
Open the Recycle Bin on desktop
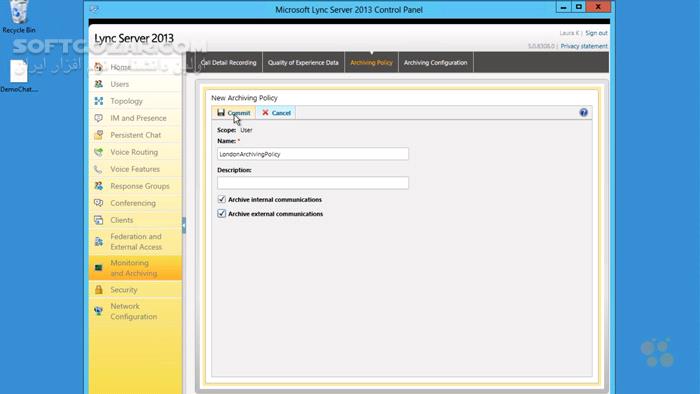coord(19,17)
